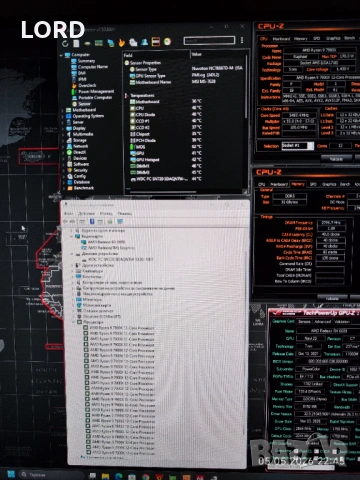Click the DirectX icon in AIDA64 tree
The width and height of the screenshot is (360, 480).
coord(69,152)
